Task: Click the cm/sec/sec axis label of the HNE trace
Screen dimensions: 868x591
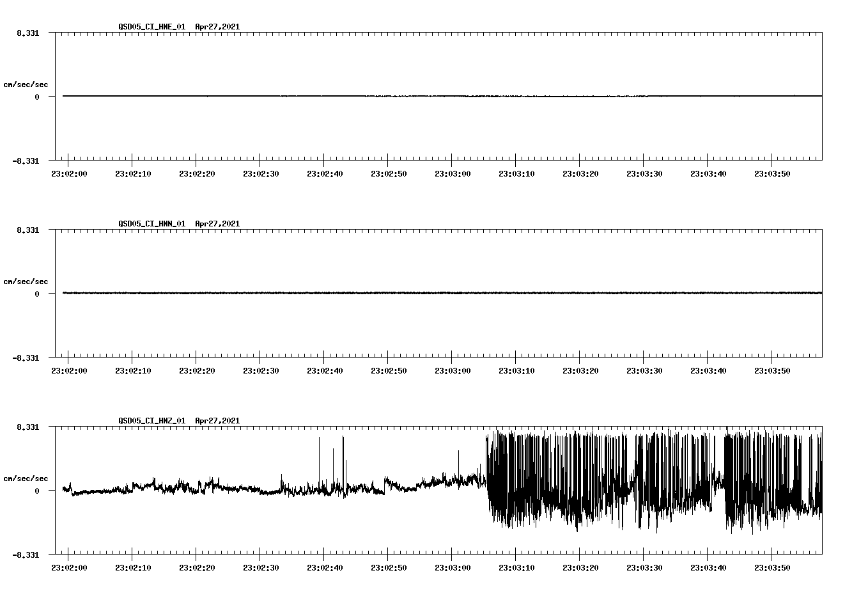Action: (26, 84)
